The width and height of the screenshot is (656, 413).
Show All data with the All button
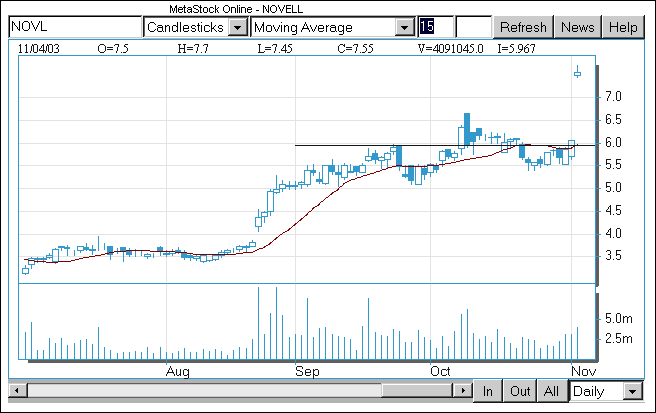click(x=551, y=391)
